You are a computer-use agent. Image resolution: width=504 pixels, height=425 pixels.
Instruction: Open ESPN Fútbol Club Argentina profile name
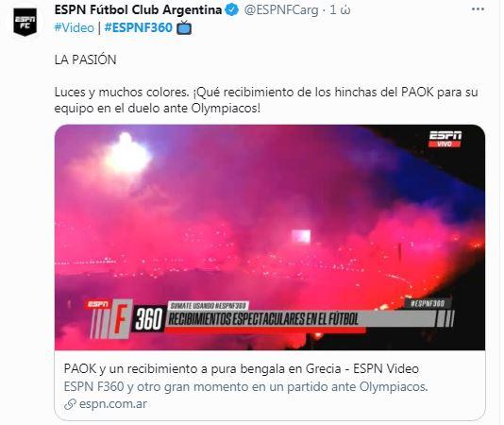[138, 10]
